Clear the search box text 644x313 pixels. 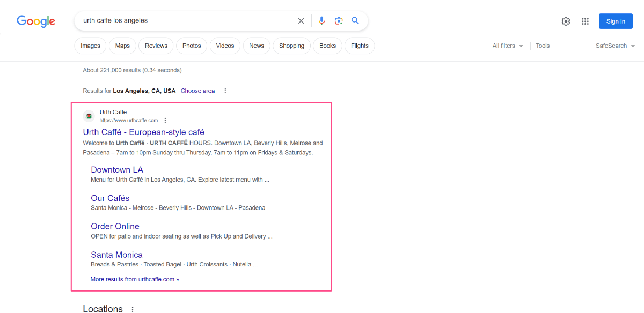[301, 21]
